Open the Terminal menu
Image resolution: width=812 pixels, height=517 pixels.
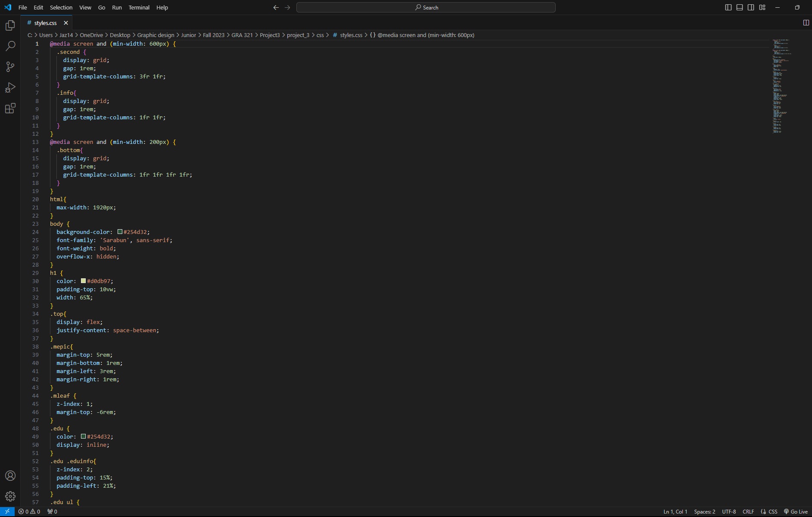[x=139, y=7]
